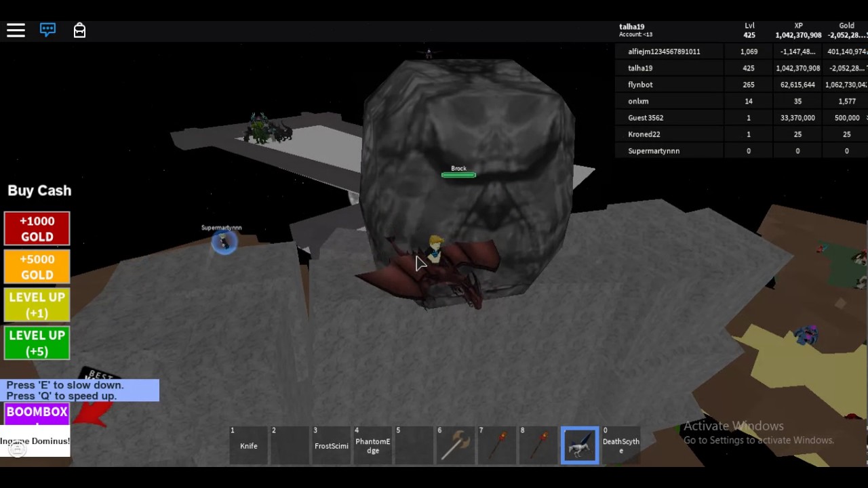The image size is (868, 488).
Task: Equip the staff in hotbar slot 7
Action: [x=496, y=445]
